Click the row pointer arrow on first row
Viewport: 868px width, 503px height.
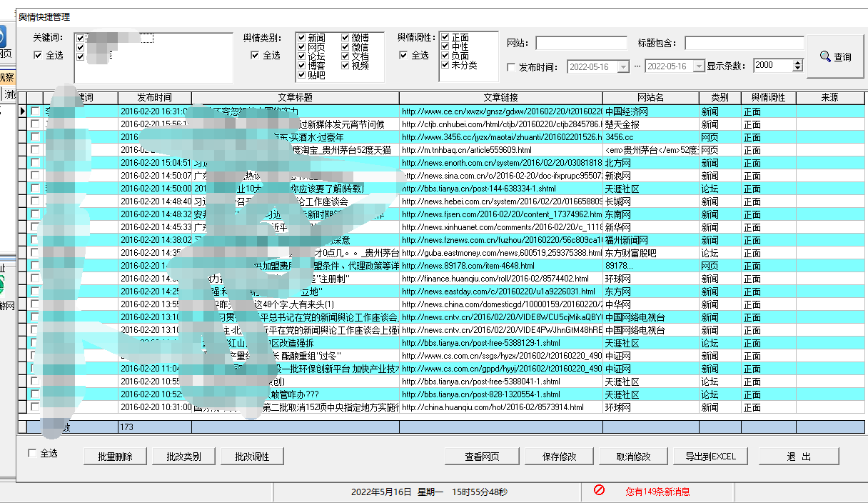(x=23, y=111)
